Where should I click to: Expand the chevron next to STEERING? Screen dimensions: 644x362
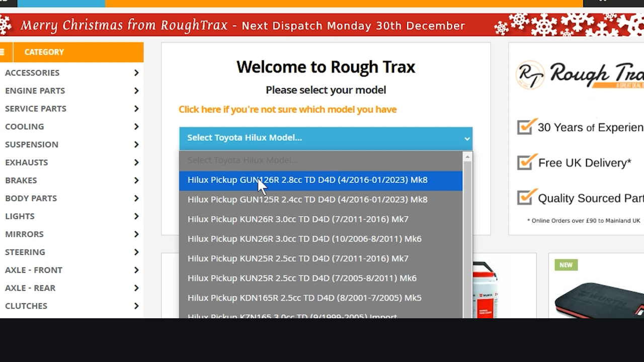tap(136, 252)
